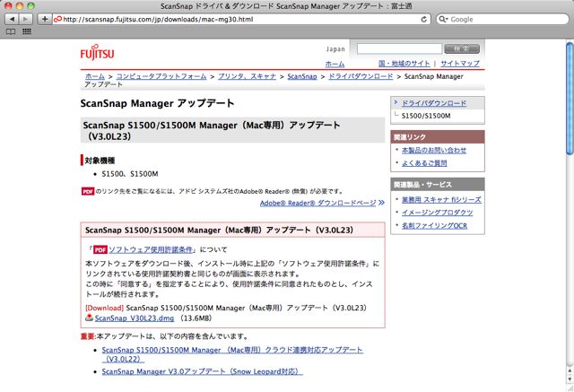
Task: Select sidebar S1500/S1500M item
Action: (426, 116)
